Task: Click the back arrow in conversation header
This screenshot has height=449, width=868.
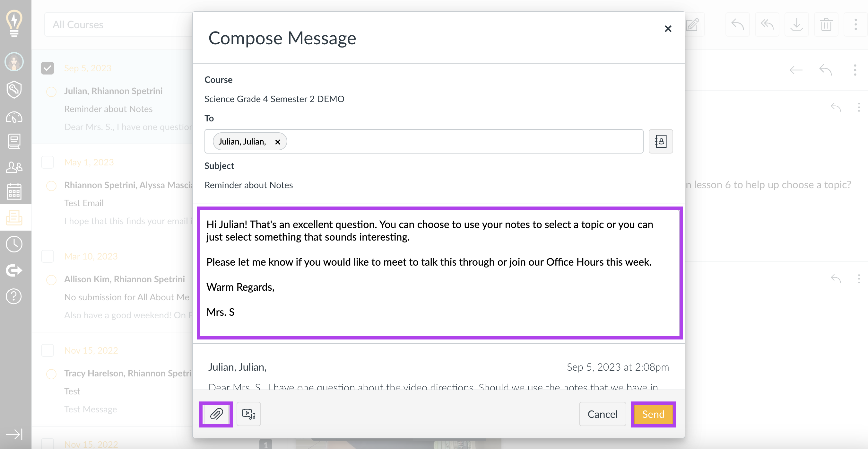Action: pos(796,70)
